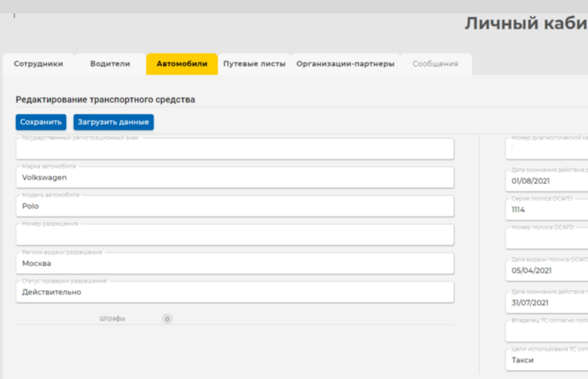Image resolution: width=588 pixels, height=379 pixels.
Task: Open the Организации-партнеры tab
Action: click(x=345, y=64)
